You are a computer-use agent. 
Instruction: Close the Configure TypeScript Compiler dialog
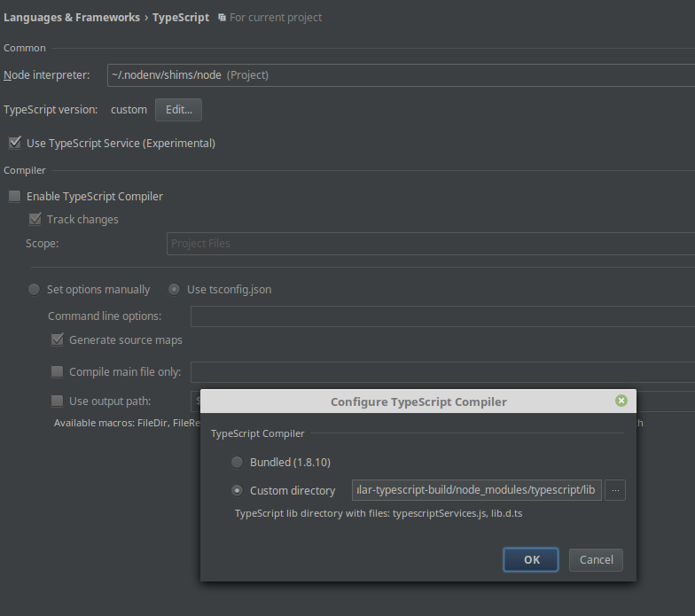point(621,401)
